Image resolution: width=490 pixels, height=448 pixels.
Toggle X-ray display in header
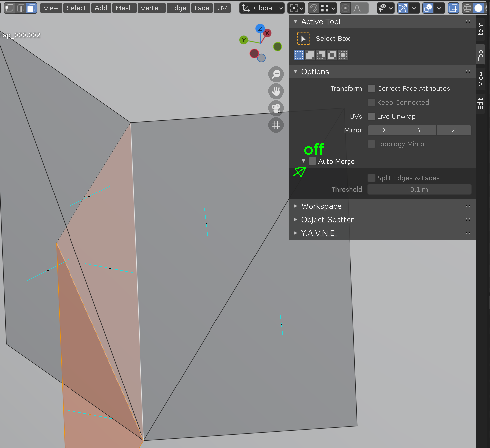[x=453, y=8]
